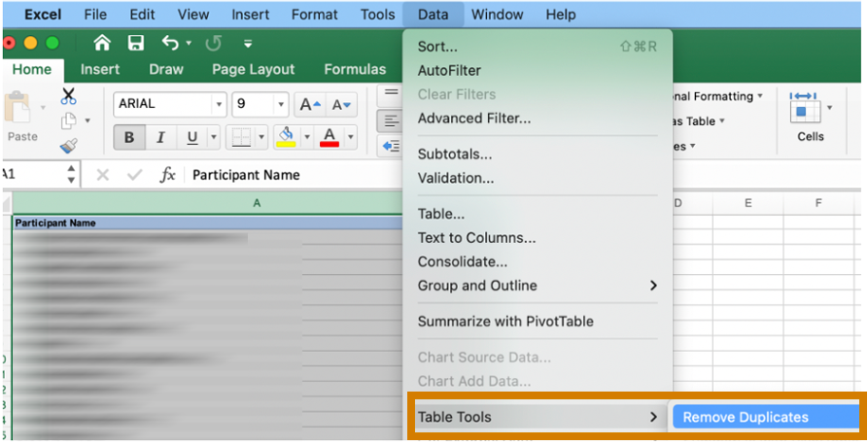Toggle Underline formatting
This screenshot has width=868, height=445.
pyautogui.click(x=192, y=137)
